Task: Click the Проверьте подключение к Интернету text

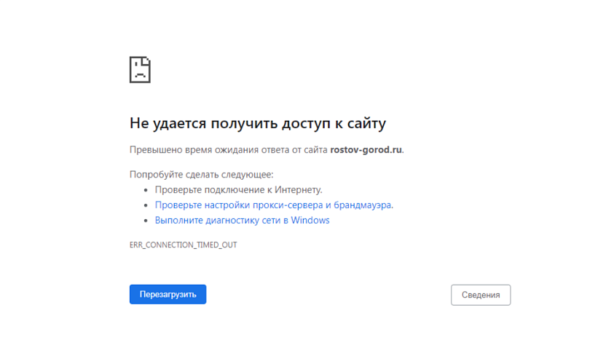Action: 238,190
